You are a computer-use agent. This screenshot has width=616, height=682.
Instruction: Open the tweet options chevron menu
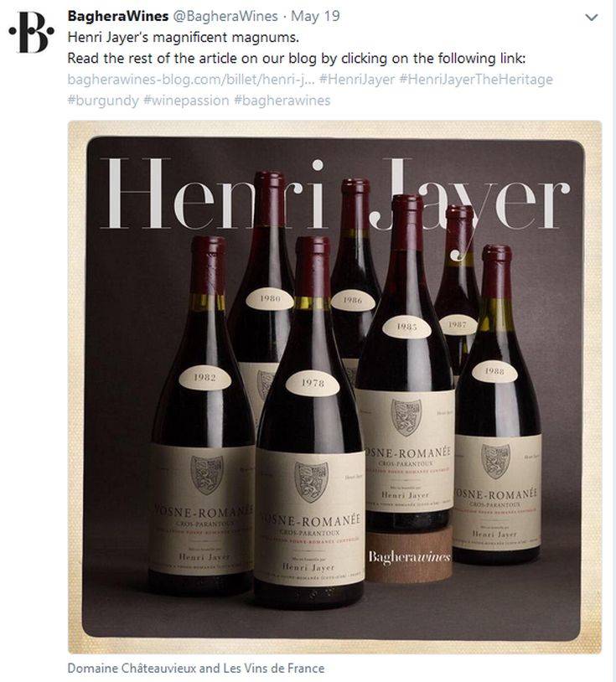[x=591, y=18]
